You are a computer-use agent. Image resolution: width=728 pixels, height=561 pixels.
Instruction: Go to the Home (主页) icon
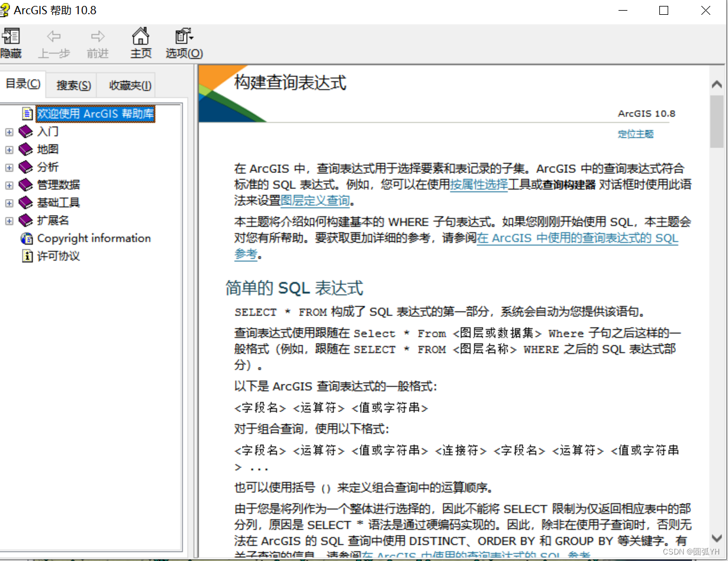click(141, 36)
